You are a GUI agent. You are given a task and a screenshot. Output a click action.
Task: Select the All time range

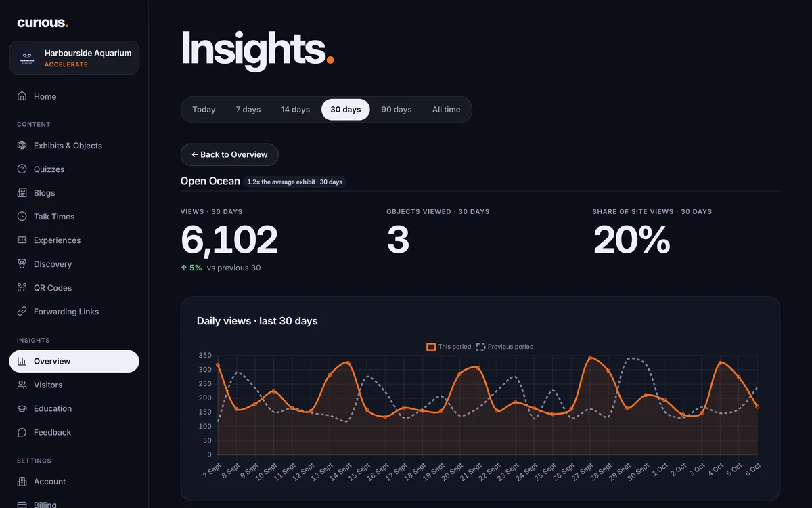coord(447,110)
